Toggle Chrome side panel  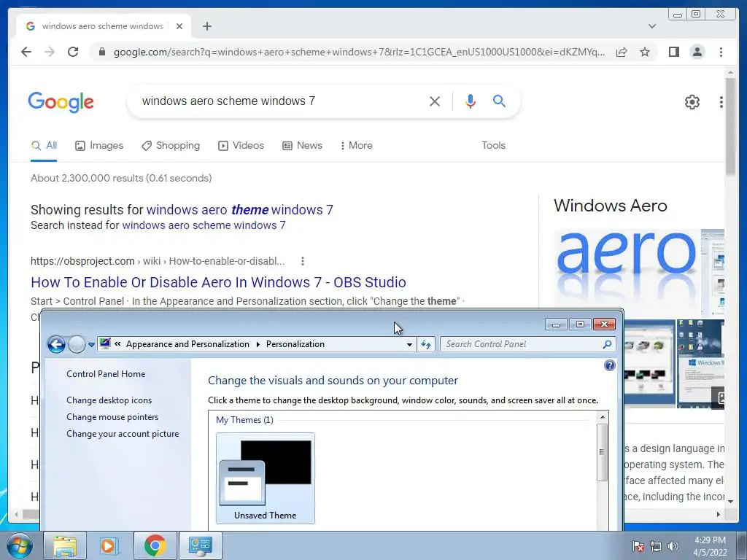coord(673,52)
